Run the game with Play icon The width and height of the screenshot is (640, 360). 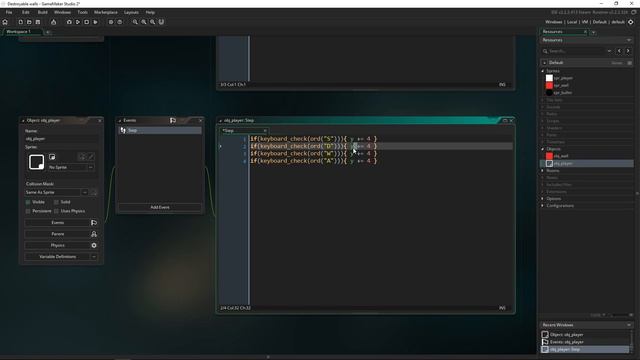[x=78, y=22]
